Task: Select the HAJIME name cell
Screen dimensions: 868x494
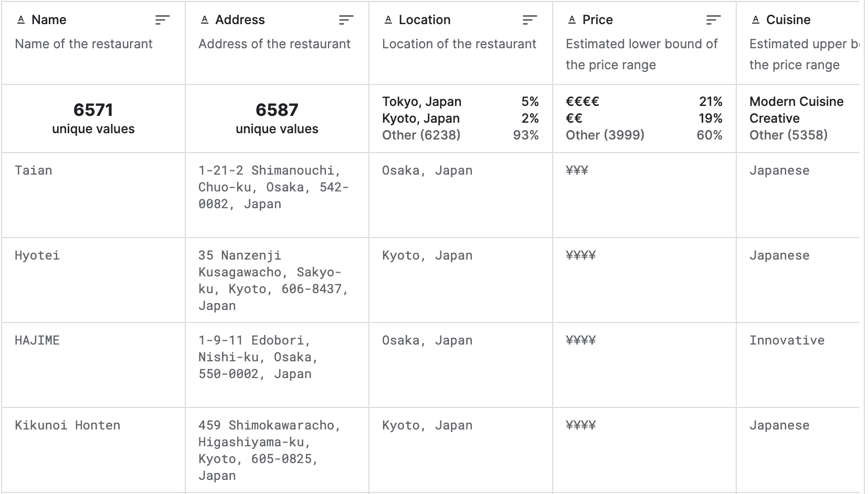Action: (93, 365)
